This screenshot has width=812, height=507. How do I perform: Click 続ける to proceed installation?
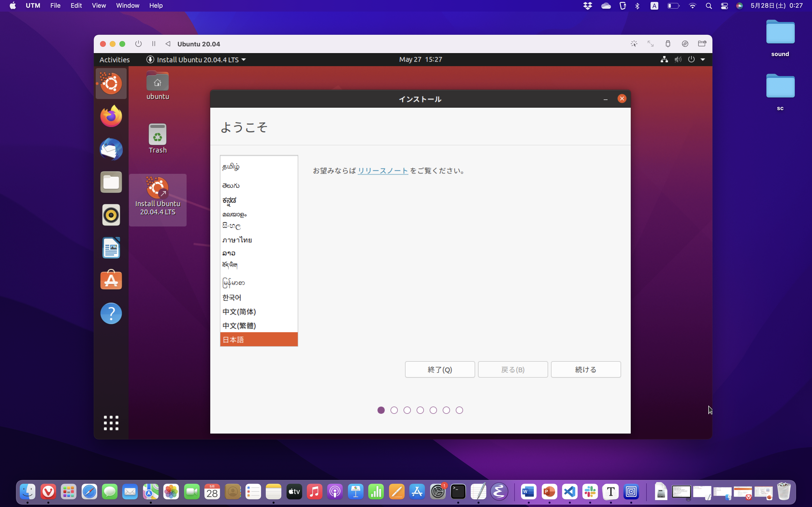(x=585, y=369)
